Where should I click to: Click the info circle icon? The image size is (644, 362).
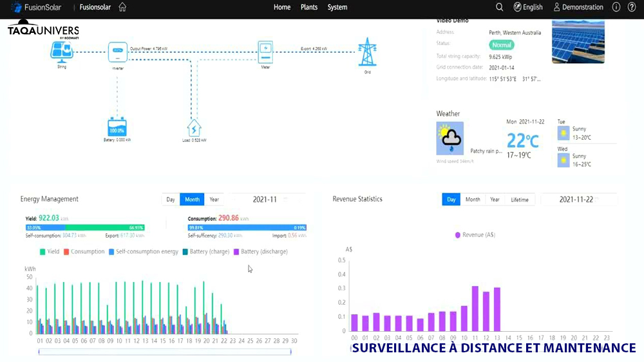[x=616, y=7]
